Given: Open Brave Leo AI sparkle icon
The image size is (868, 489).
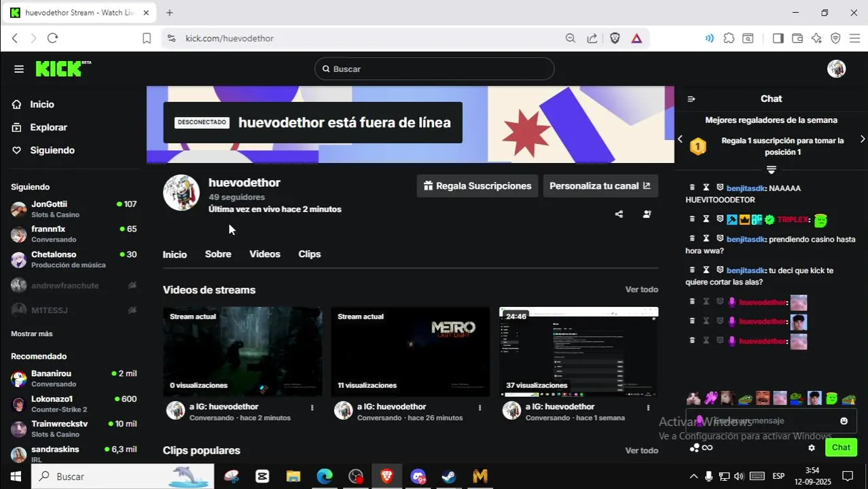Looking at the screenshot, I should pyautogui.click(x=816, y=38).
